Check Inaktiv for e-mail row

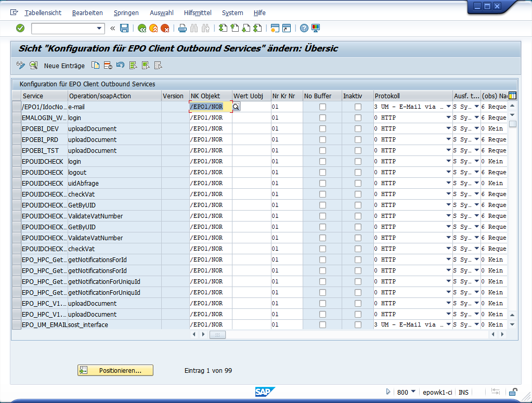tap(358, 107)
